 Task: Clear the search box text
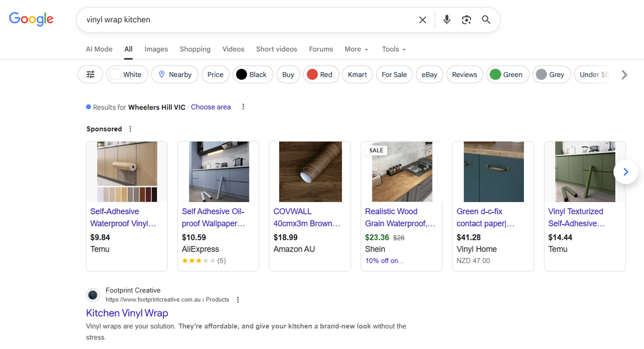tap(422, 20)
